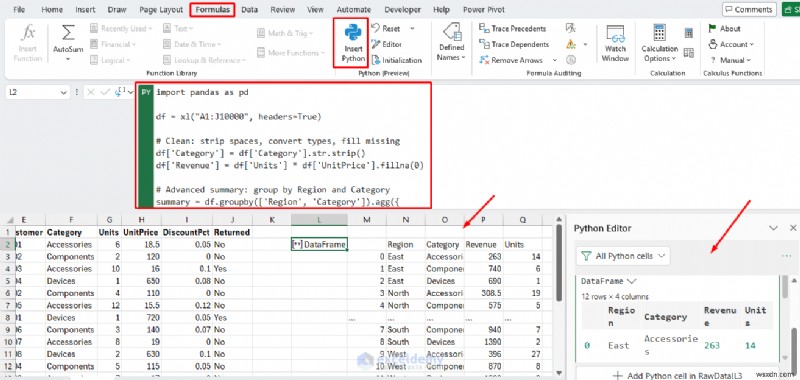Click the Evaluate Formula icon
800x380 pixels.
point(571,60)
